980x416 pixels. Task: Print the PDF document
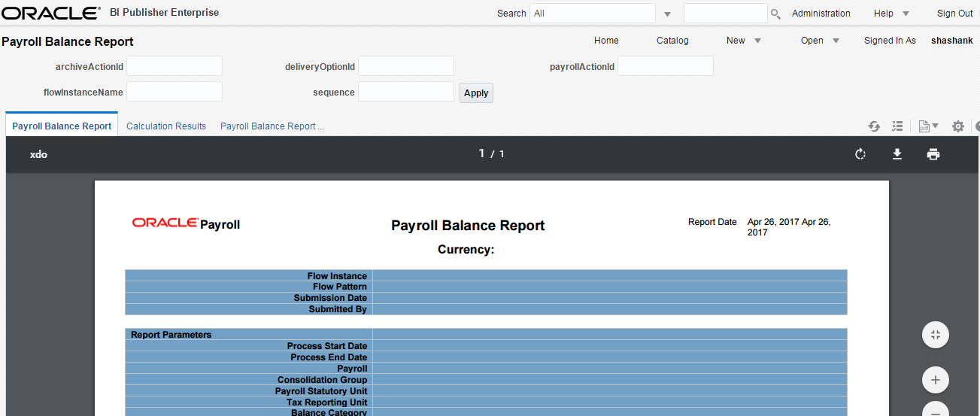(933, 154)
